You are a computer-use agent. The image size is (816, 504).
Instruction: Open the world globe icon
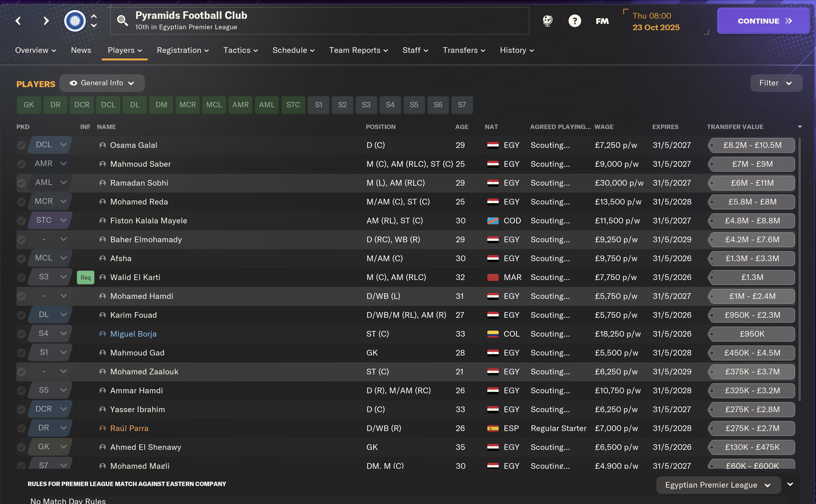pyautogui.click(x=547, y=21)
